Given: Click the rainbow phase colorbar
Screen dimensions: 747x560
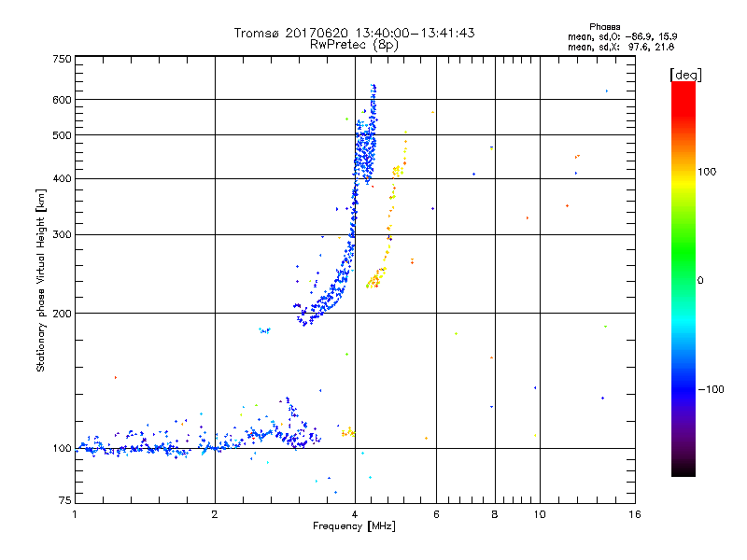Looking at the screenshot, I should click(684, 278).
